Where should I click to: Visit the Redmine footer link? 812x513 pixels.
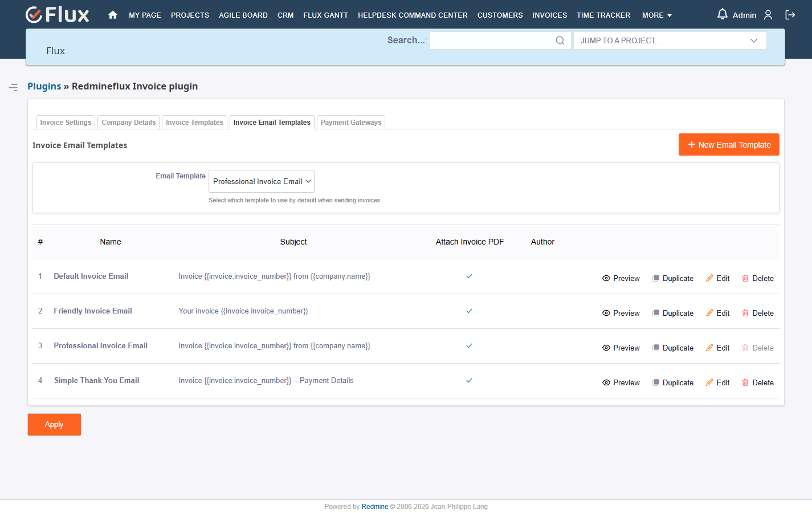click(375, 507)
